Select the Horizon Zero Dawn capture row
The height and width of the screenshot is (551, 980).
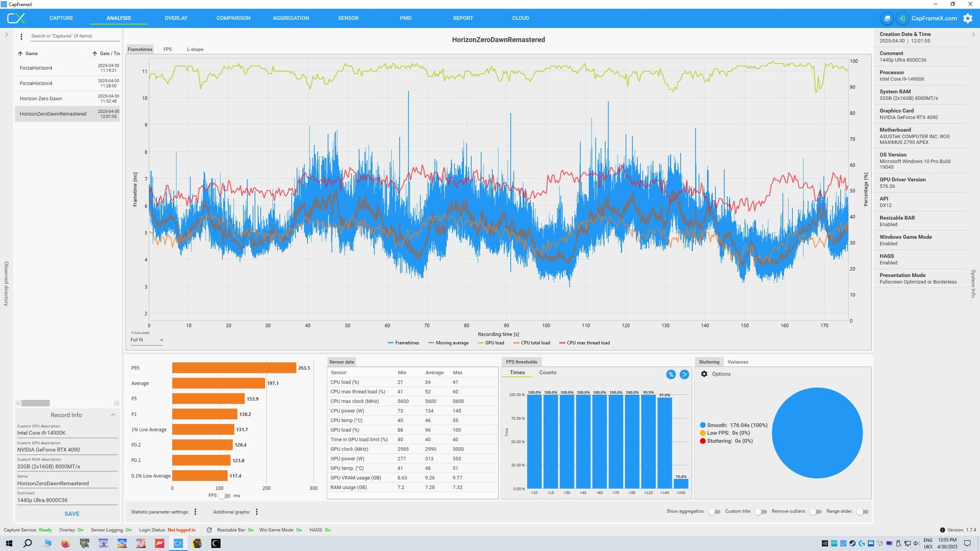click(67, 98)
